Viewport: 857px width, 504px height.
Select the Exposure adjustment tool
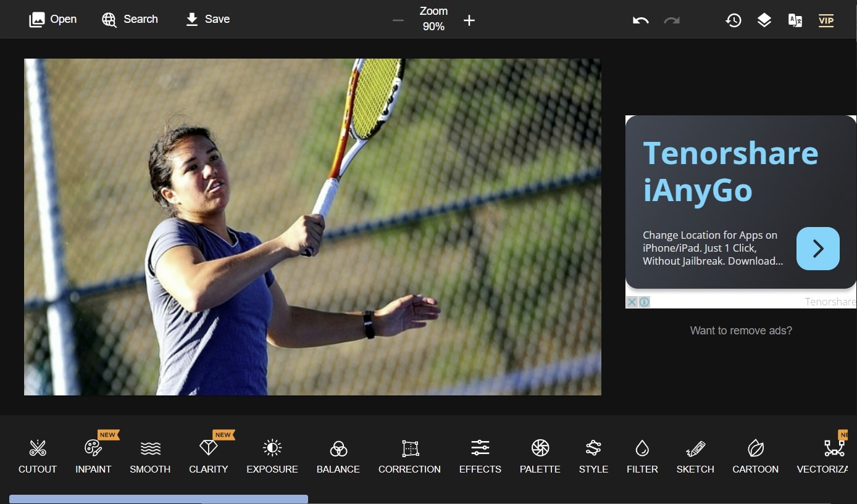click(272, 456)
